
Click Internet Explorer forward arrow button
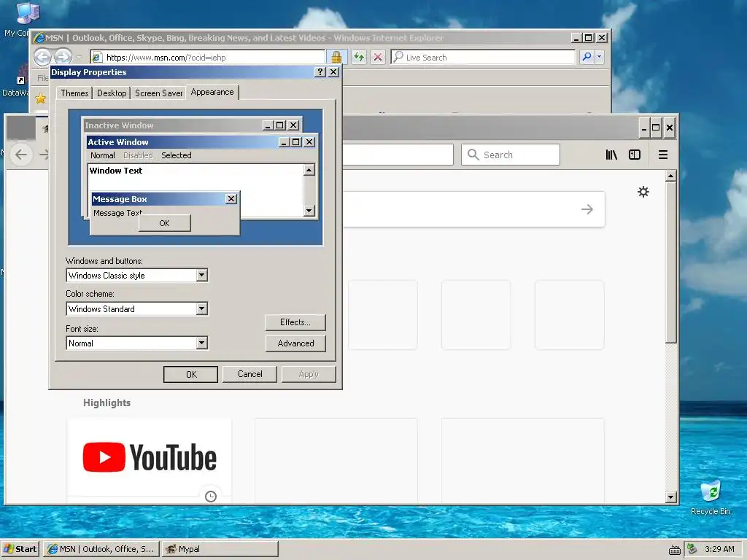tap(63, 57)
